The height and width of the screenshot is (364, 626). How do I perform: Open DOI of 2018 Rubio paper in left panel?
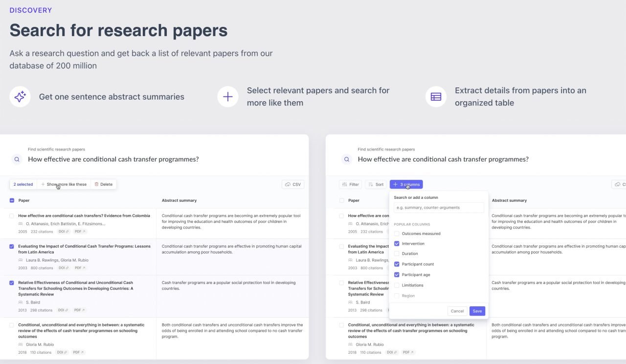coord(62,352)
